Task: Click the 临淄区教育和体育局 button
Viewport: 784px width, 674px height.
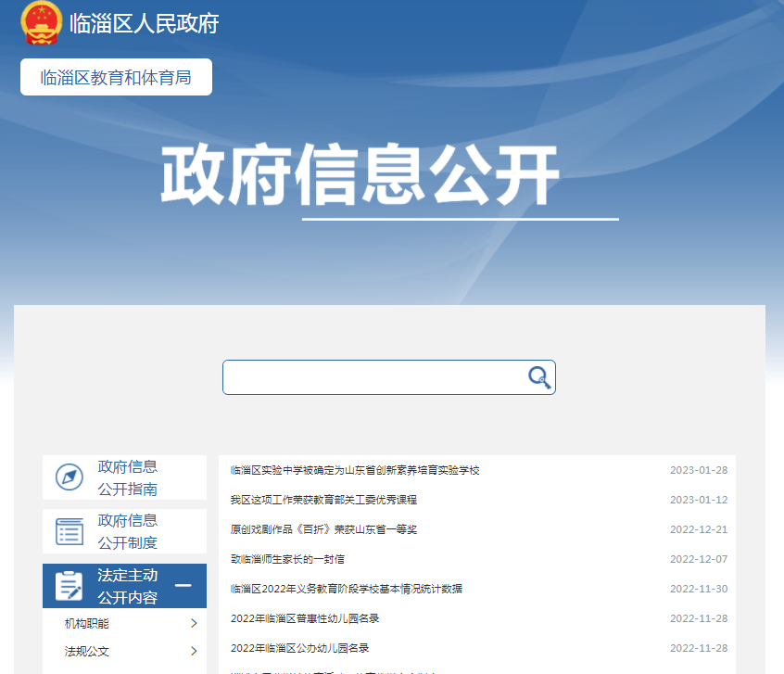Action: 116,77
